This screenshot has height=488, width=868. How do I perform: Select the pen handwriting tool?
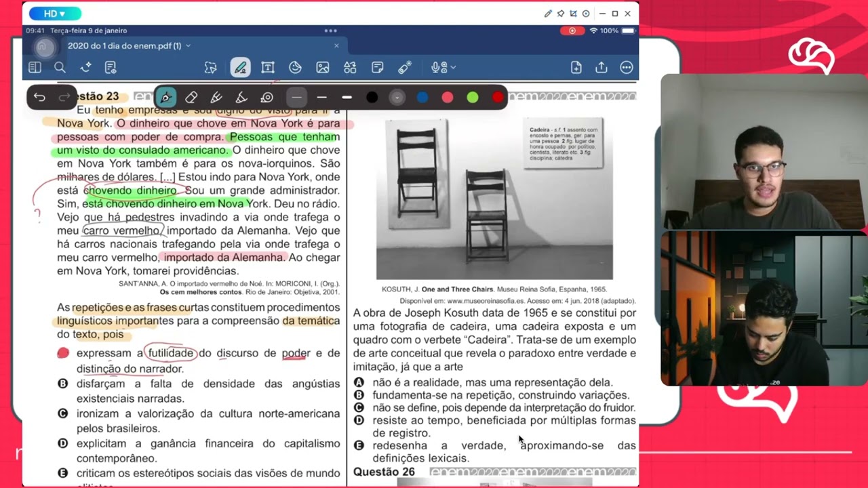click(239, 67)
